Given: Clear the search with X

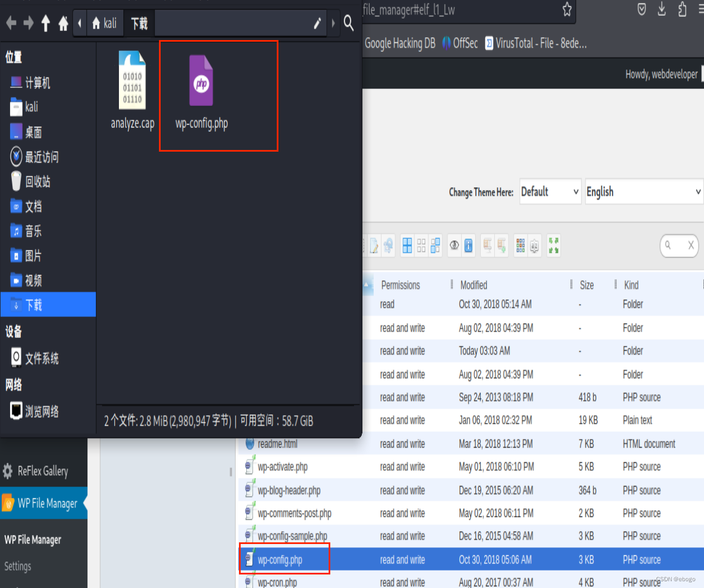Looking at the screenshot, I should [690, 245].
